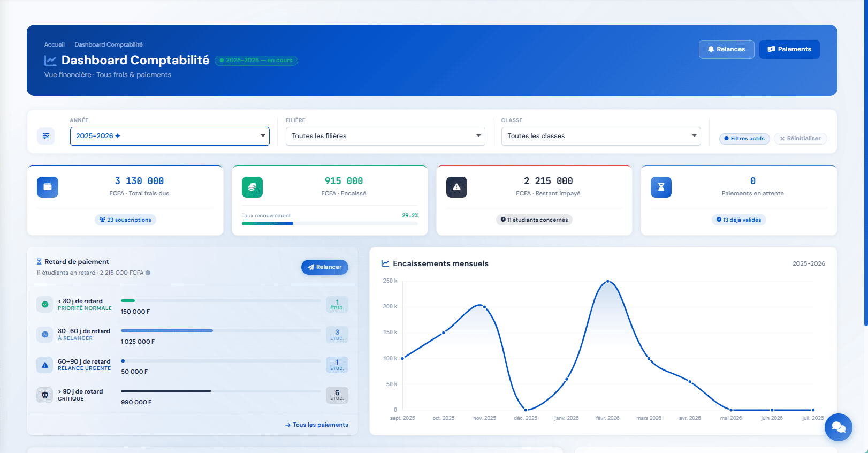Click the progress bar for under 30 j de retard

(x=221, y=301)
